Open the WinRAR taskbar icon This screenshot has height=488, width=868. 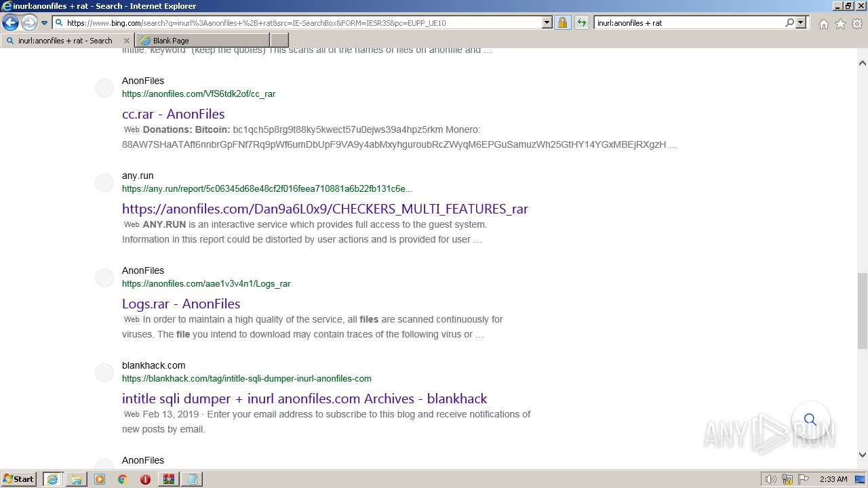click(x=168, y=479)
